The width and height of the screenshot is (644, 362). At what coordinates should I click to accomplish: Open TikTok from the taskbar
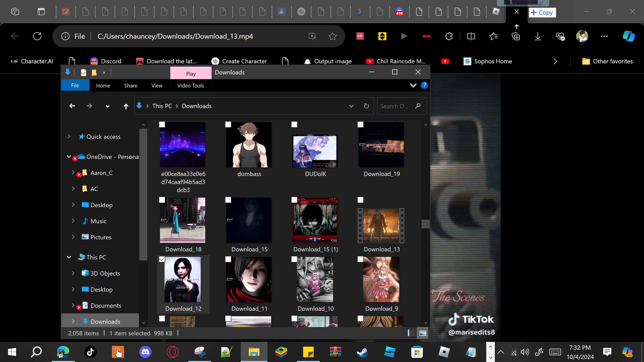(x=90, y=352)
